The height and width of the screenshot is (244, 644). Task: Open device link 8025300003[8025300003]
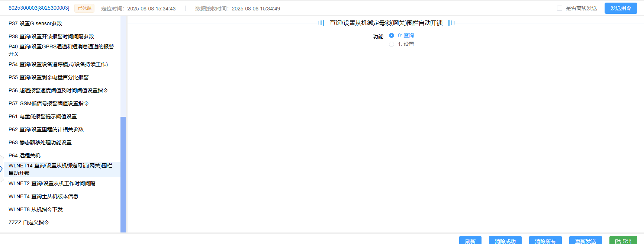pyautogui.click(x=39, y=8)
